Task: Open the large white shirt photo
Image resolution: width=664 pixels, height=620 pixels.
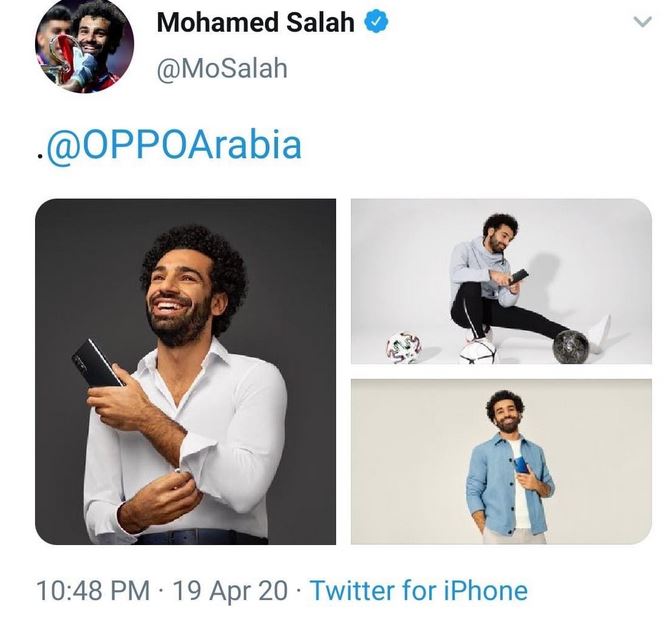Action: (185, 371)
